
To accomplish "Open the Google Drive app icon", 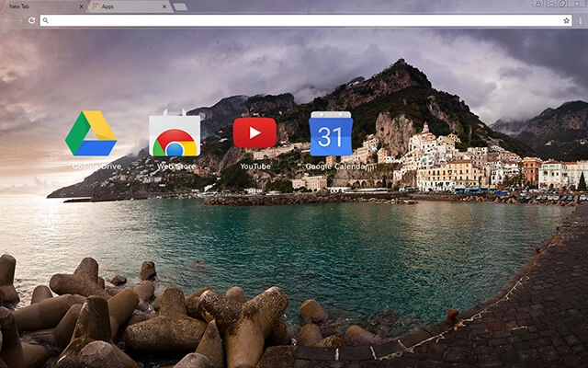I will [91, 133].
